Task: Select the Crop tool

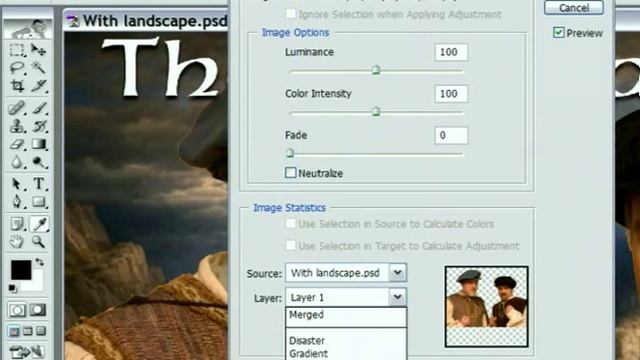Action: click(x=17, y=85)
